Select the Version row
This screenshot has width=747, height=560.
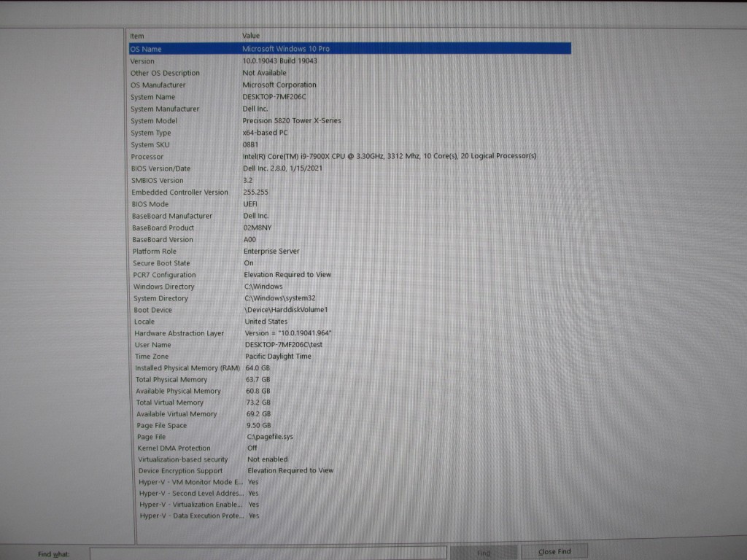point(349,61)
